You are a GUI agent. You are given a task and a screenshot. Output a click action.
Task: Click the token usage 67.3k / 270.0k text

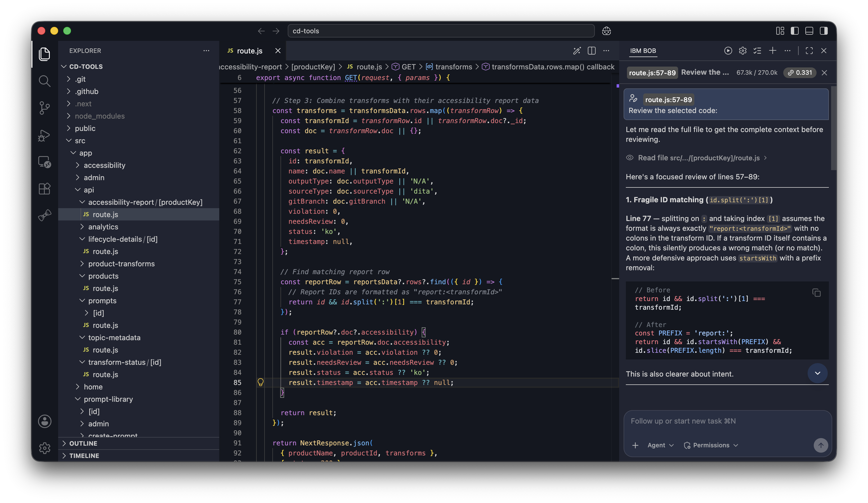click(757, 73)
